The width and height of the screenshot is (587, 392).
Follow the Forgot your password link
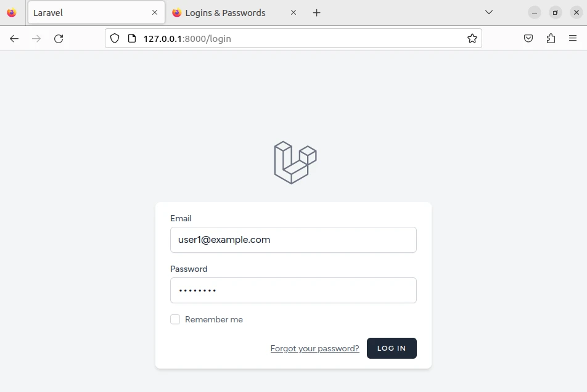(x=314, y=348)
